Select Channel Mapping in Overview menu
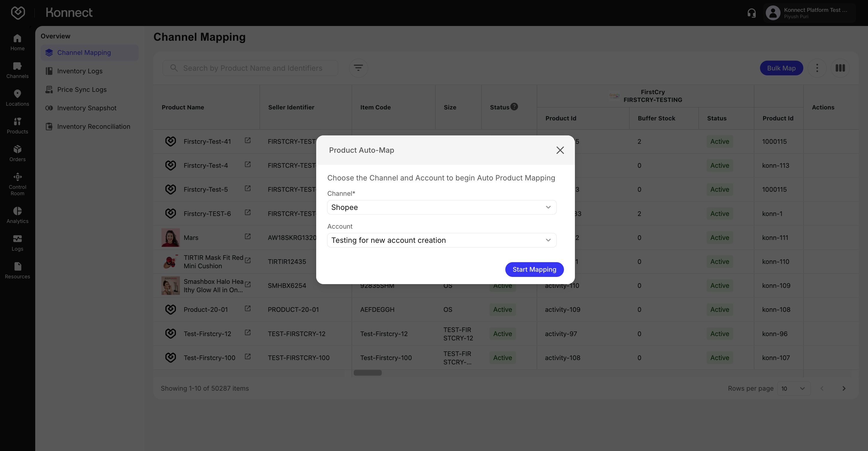The image size is (868, 451). (90, 53)
